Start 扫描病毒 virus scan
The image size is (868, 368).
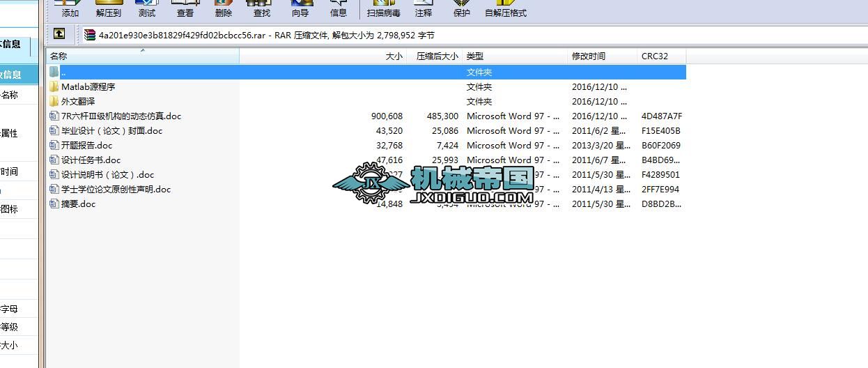[384, 10]
